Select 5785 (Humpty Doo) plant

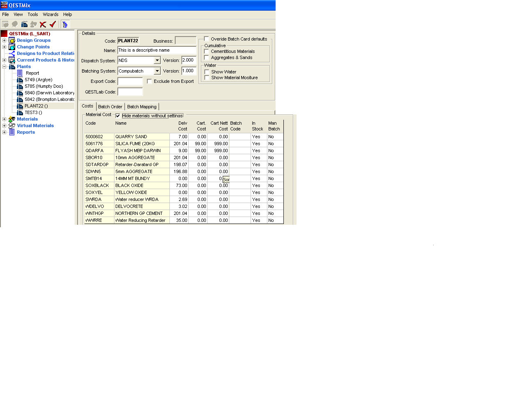coord(43,86)
